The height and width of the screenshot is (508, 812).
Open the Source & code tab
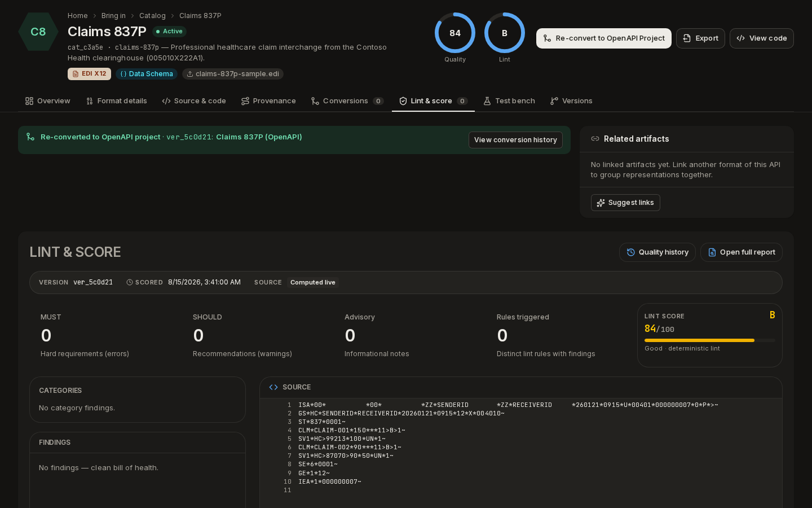(194, 101)
